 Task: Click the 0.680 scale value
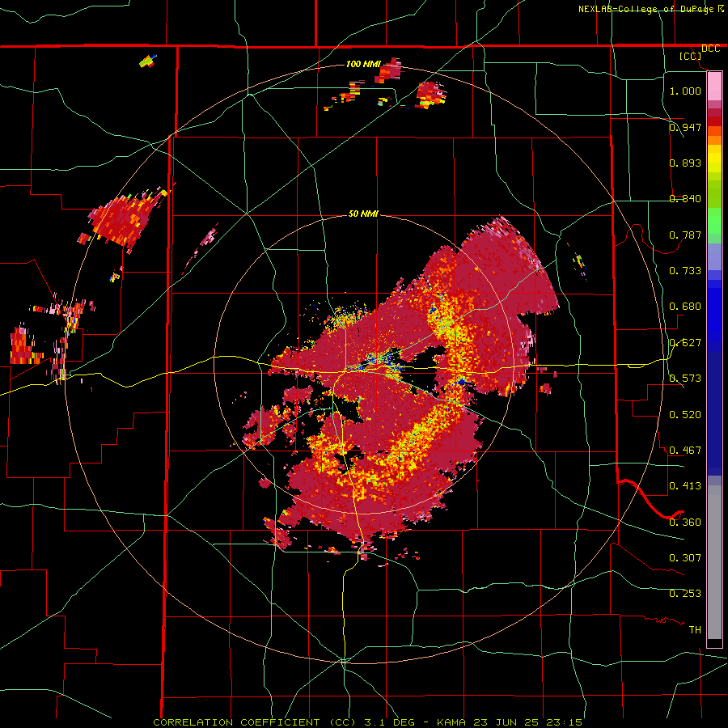685,307
